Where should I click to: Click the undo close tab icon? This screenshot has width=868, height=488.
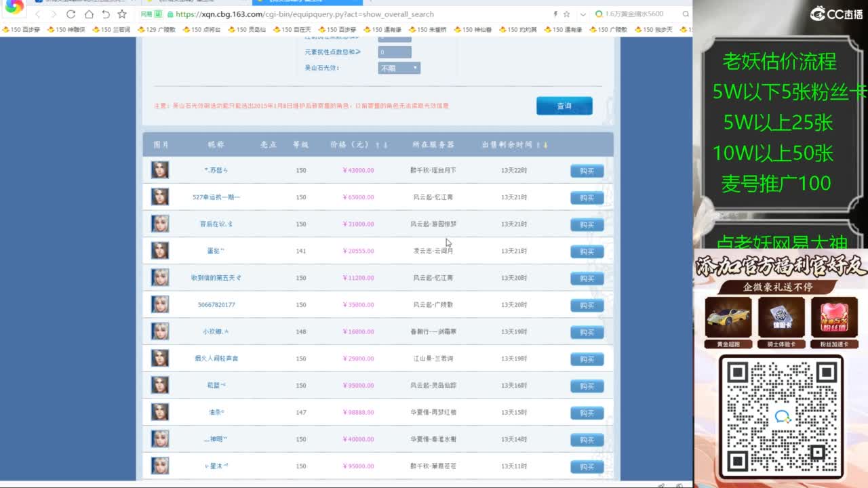pos(105,14)
